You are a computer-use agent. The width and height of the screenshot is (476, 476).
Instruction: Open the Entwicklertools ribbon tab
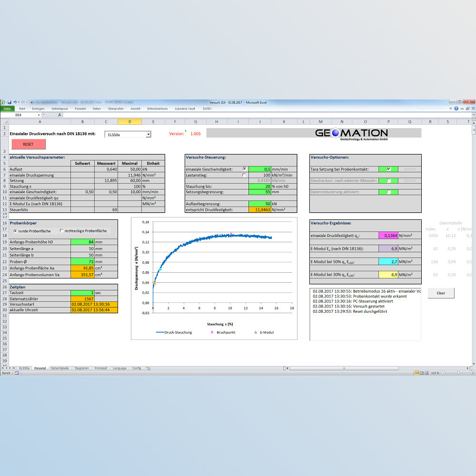click(x=158, y=109)
